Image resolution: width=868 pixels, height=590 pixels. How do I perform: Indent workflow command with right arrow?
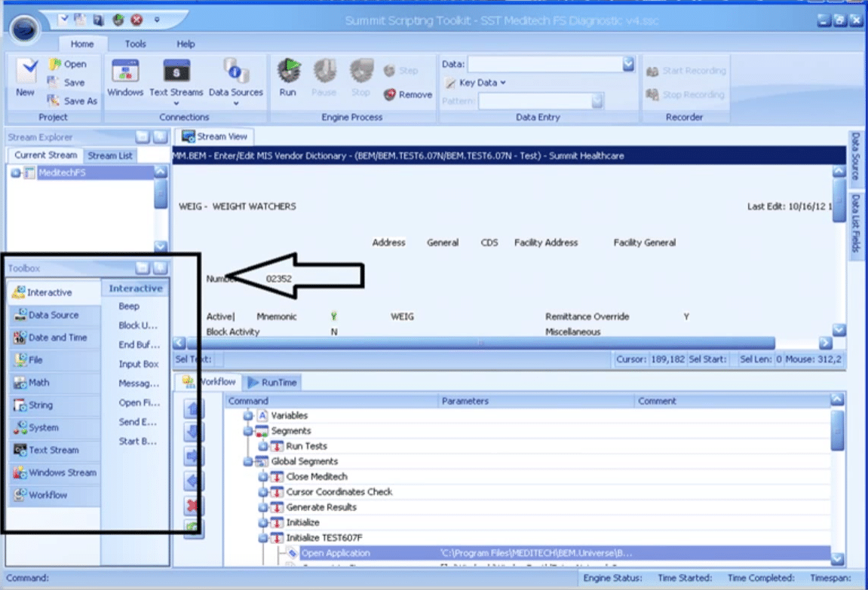(193, 457)
